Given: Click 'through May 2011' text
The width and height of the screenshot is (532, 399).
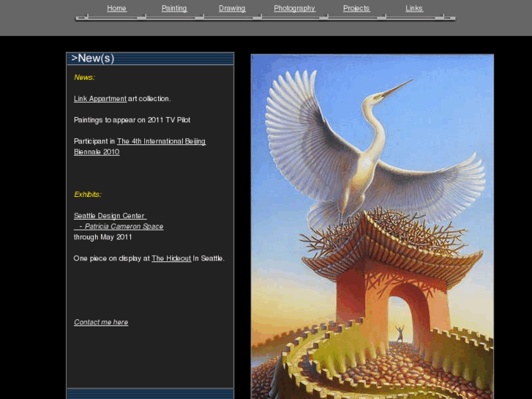Looking at the screenshot, I should 102,237.
